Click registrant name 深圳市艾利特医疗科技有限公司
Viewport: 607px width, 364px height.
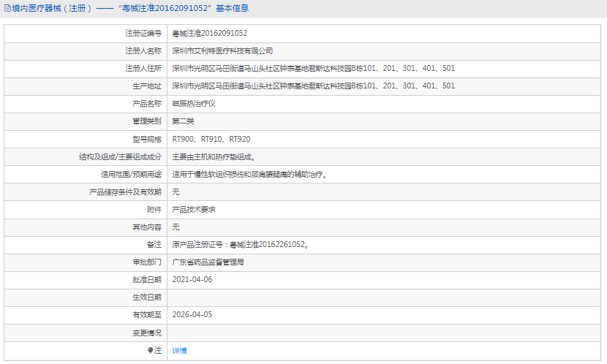222,50
